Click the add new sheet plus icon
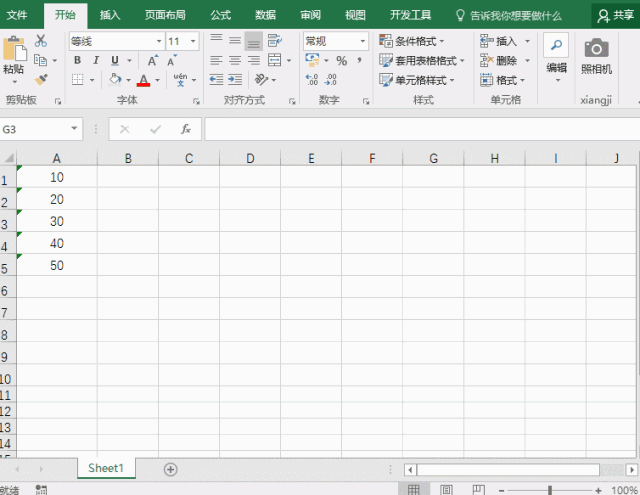640x495 pixels. pos(170,469)
